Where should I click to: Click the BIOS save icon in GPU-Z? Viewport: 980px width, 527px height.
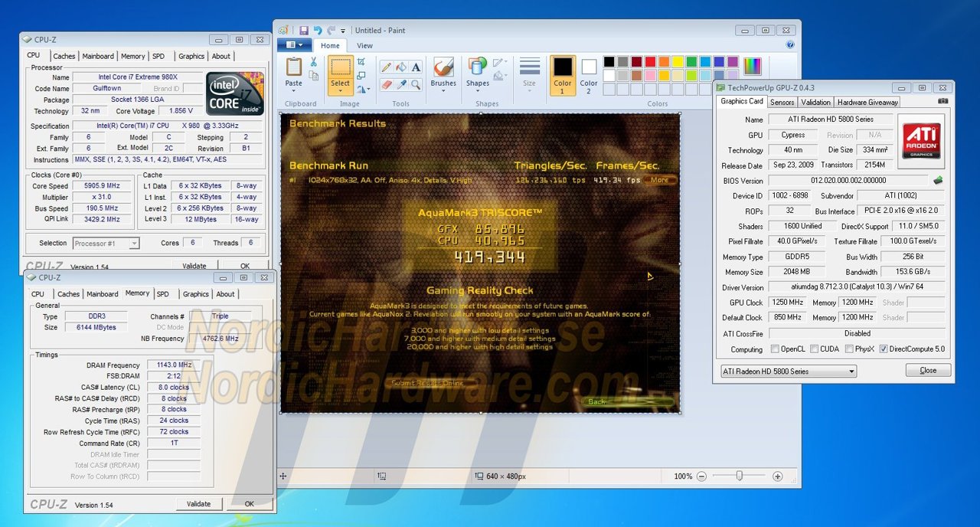[x=938, y=181]
